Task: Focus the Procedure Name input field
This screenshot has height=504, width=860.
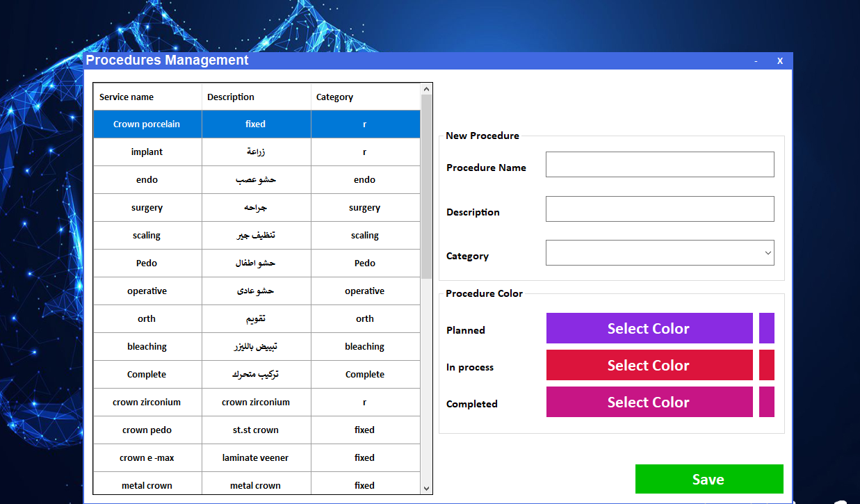Action: 660,165
